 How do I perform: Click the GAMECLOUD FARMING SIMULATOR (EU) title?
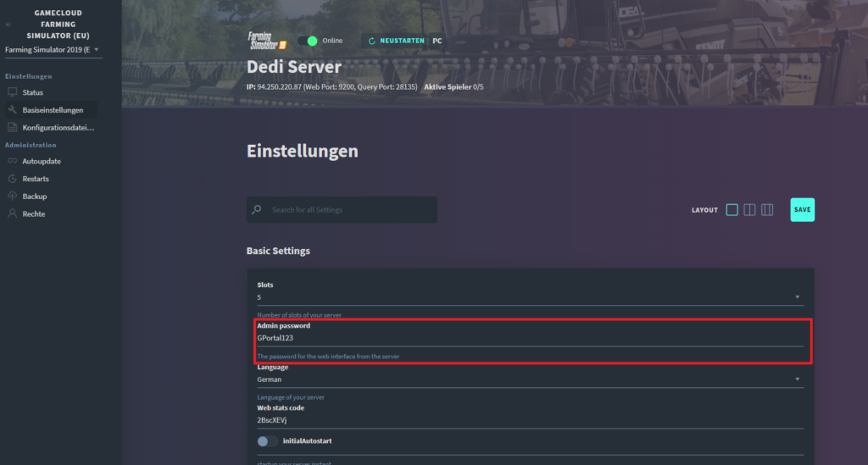click(58, 25)
